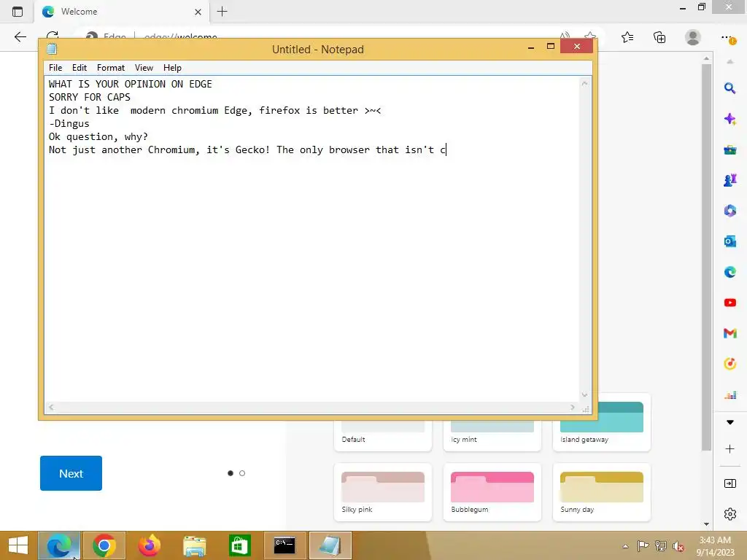The width and height of the screenshot is (747, 560).
Task: Click Notepad scroll-left arrow
Action: pyautogui.click(x=51, y=407)
